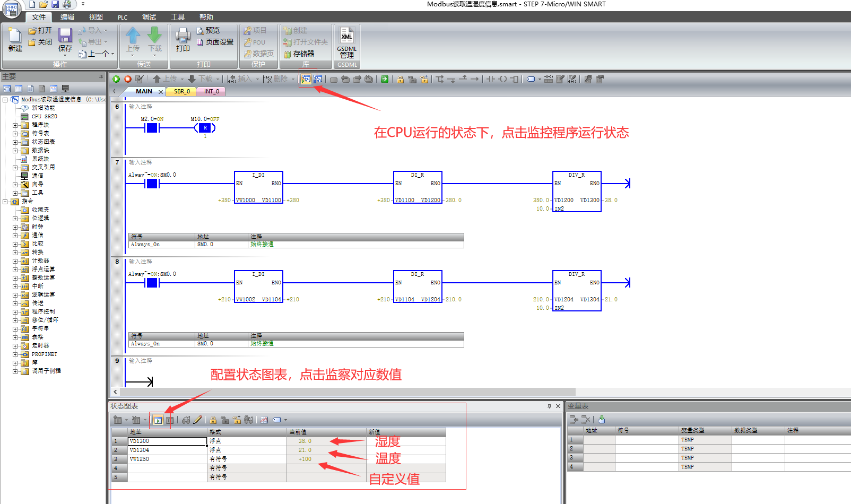Image resolution: width=851 pixels, height=504 pixels.
Task: Click the green RUN button in editor toolbar
Action: [x=116, y=79]
